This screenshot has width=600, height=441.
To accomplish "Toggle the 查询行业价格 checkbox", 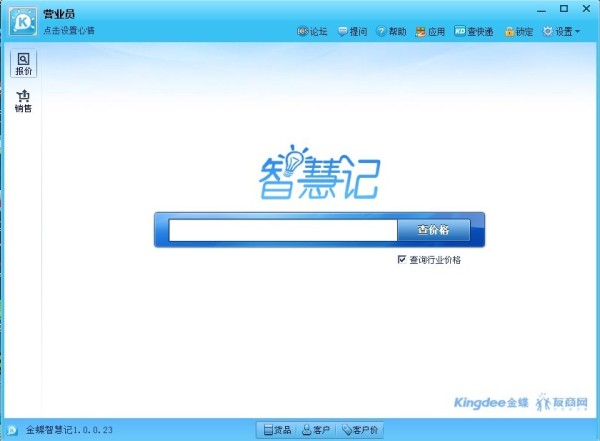I will point(401,260).
